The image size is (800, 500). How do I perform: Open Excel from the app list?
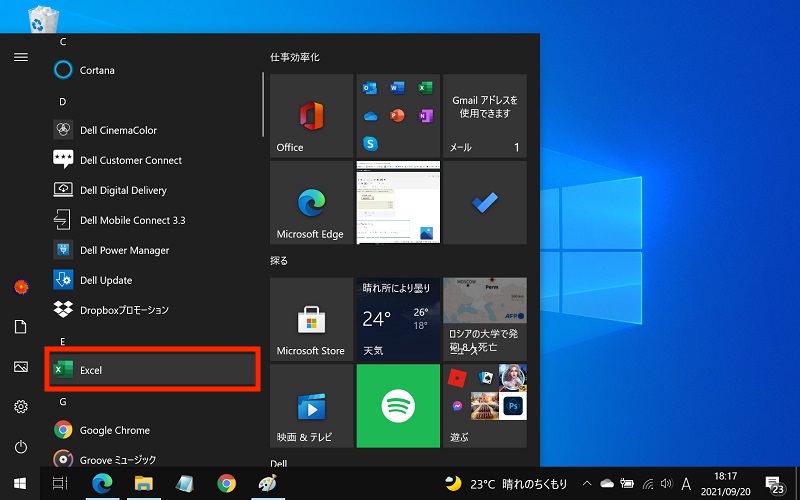[x=152, y=370]
